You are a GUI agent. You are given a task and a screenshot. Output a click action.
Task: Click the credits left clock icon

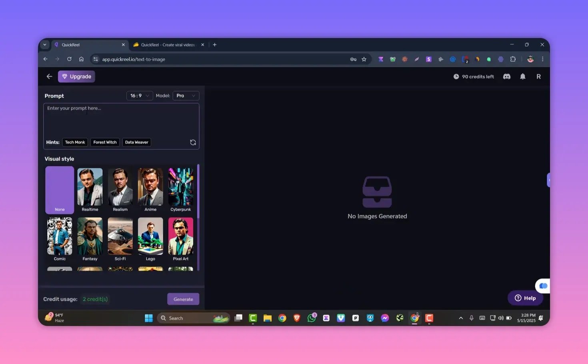[x=456, y=76]
